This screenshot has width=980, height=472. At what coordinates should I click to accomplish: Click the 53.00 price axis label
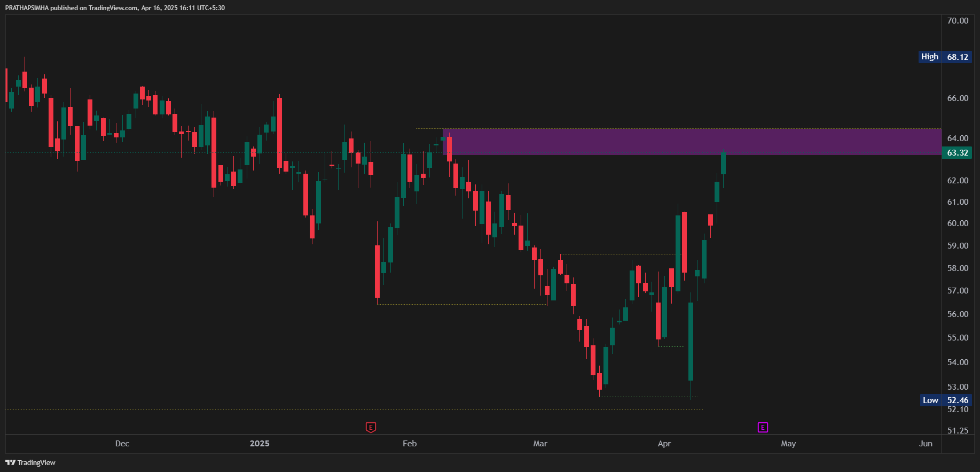[958, 387]
